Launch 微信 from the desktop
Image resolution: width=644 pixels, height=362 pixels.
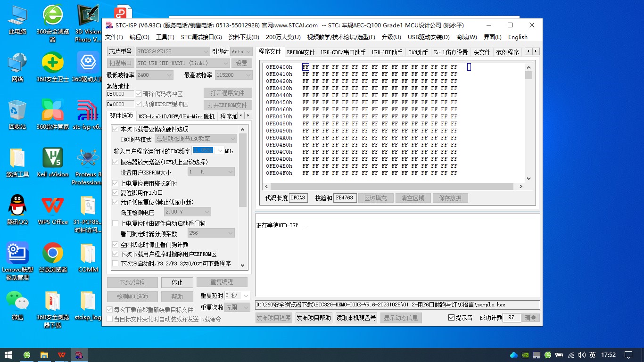[17, 305]
